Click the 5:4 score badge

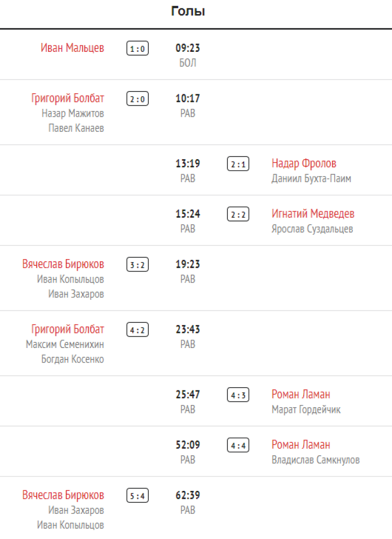pos(137,496)
